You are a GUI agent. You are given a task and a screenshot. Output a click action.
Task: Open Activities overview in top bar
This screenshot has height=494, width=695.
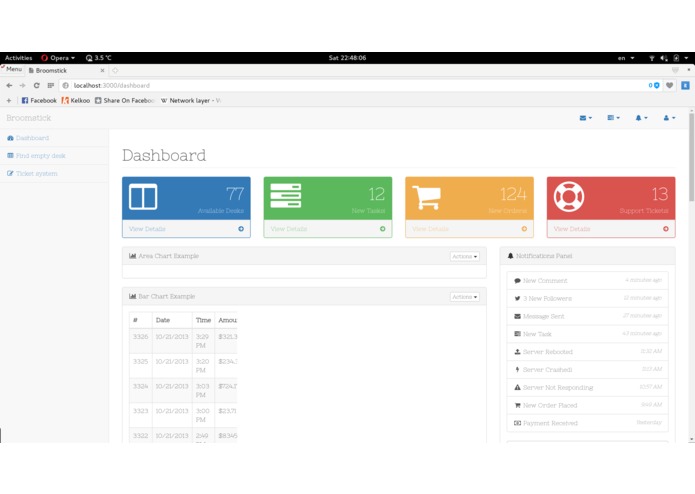point(19,58)
